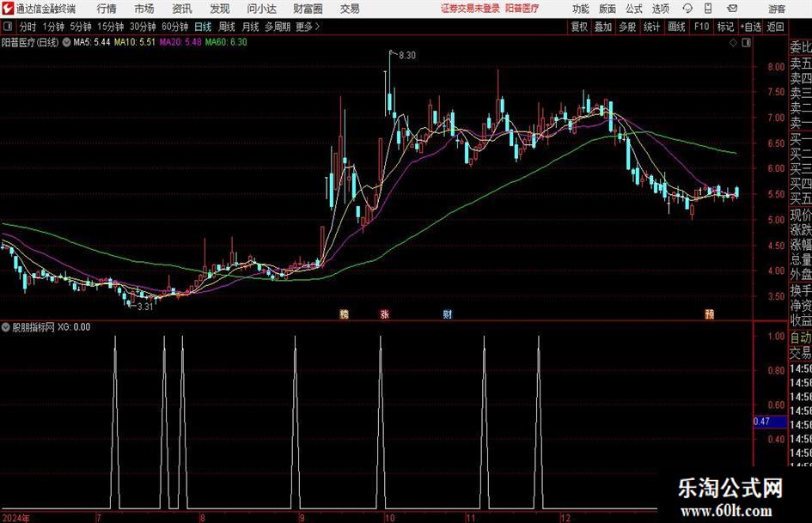Switch to the 月线 monthly period
The width and height of the screenshot is (812, 523).
(x=250, y=27)
